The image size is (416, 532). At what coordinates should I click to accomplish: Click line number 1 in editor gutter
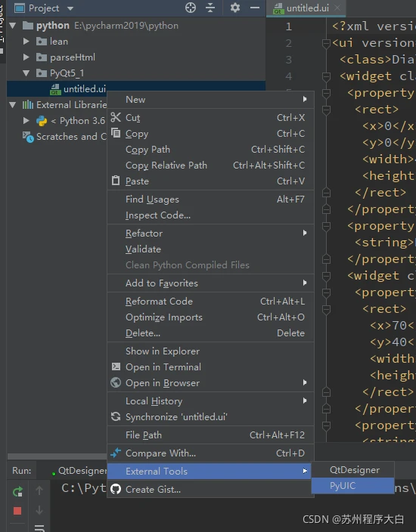(288, 26)
